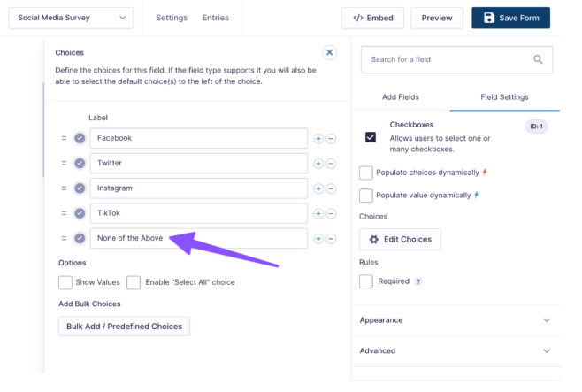
Task: Remove the Instagram choice with minus icon
Action: point(331,188)
